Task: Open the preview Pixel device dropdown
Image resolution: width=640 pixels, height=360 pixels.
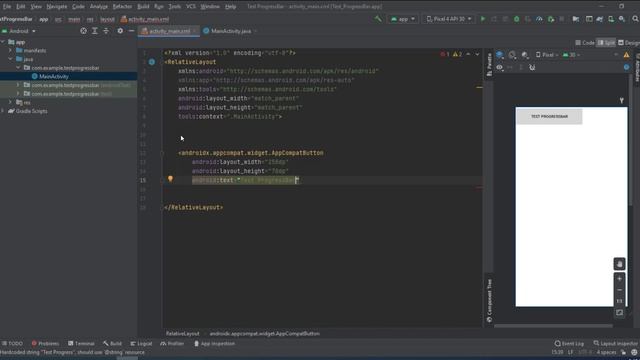Action: click(x=547, y=55)
